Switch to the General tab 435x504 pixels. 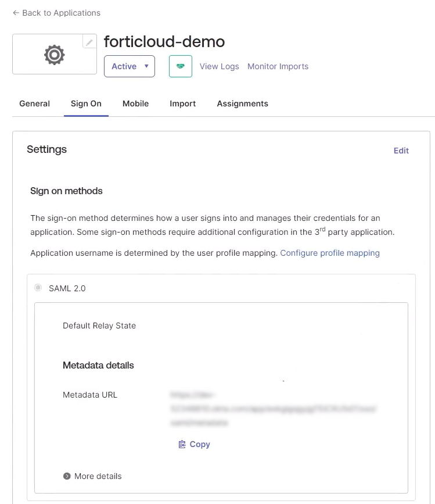pyautogui.click(x=34, y=103)
